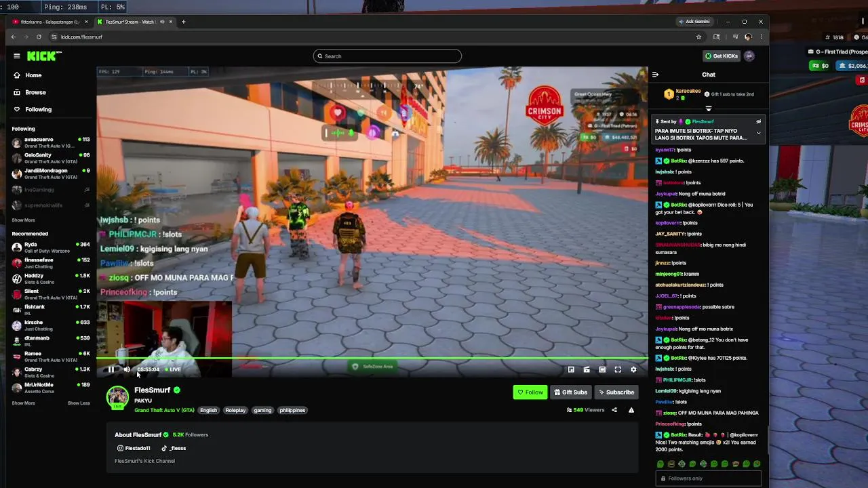Show Less recommended channels

[79, 403]
